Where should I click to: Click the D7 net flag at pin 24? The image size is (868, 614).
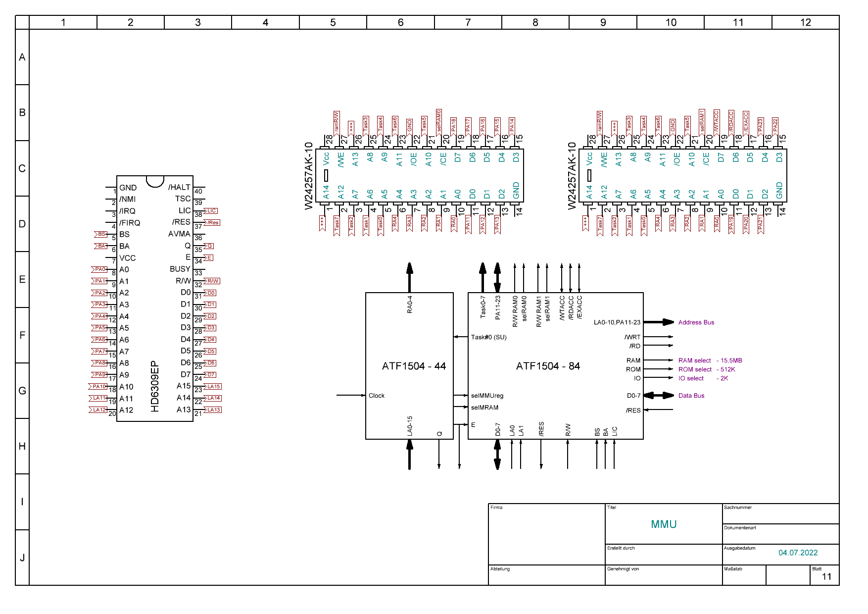tap(211, 375)
